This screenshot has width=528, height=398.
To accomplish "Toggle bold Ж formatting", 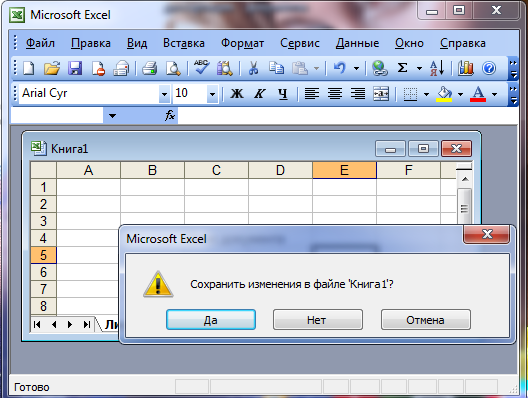I will [x=237, y=94].
